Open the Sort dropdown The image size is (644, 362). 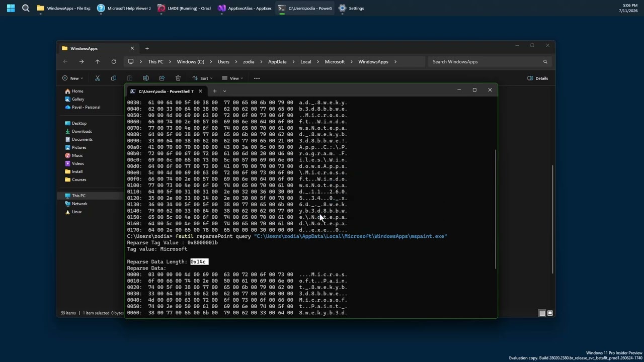click(202, 78)
